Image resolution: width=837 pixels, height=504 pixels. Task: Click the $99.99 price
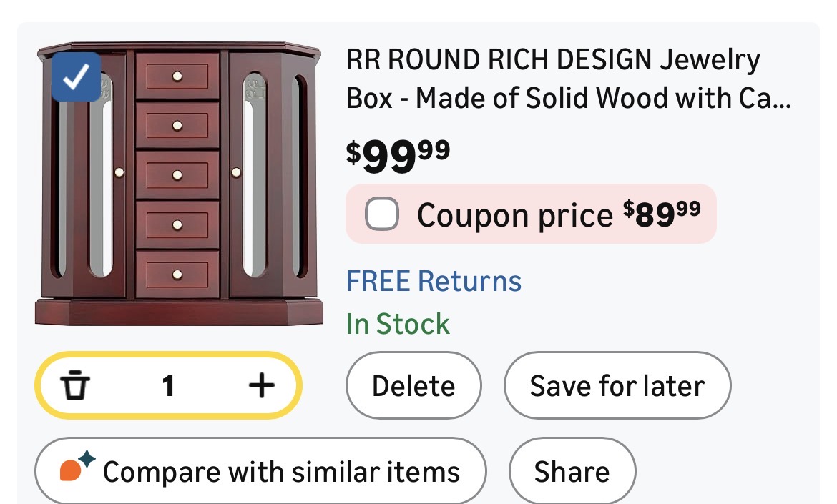click(x=398, y=155)
